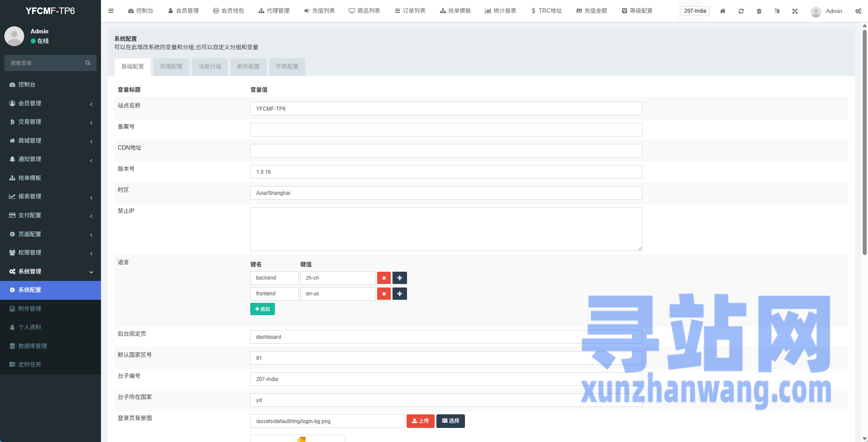Open settings gears icon at top right

(x=858, y=11)
